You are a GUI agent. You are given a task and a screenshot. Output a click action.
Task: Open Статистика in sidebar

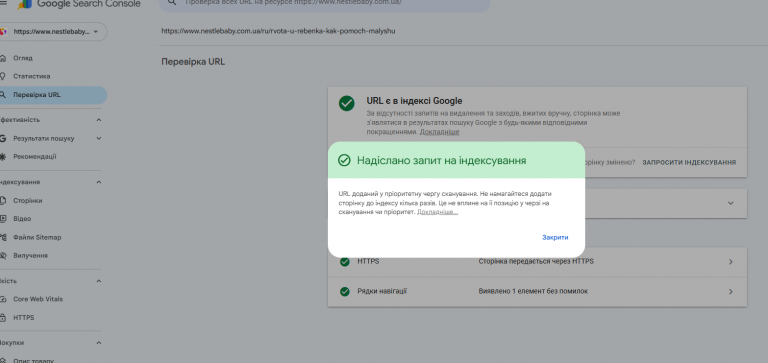coord(31,76)
